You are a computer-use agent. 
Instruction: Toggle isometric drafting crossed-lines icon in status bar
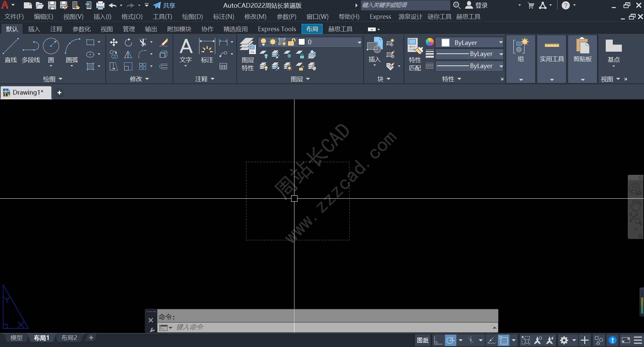coord(471,340)
